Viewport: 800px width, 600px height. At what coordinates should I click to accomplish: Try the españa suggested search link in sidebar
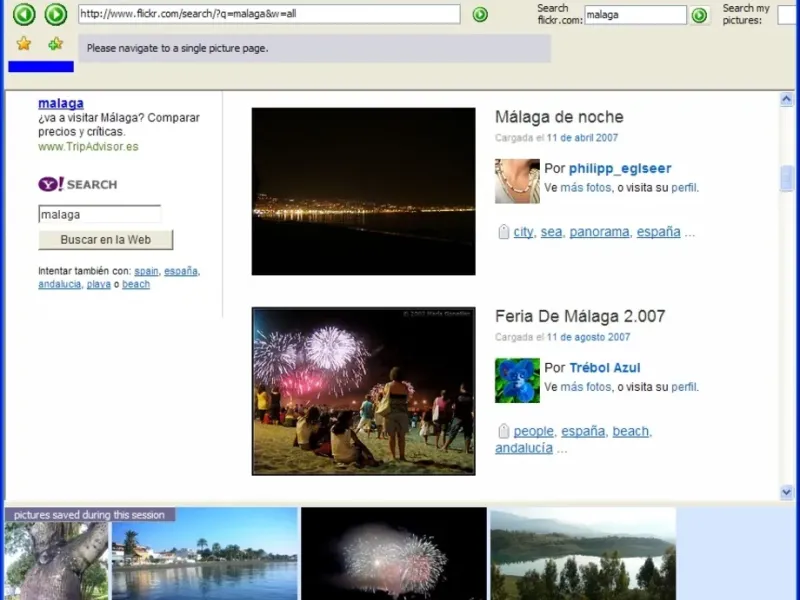pyautogui.click(x=181, y=271)
